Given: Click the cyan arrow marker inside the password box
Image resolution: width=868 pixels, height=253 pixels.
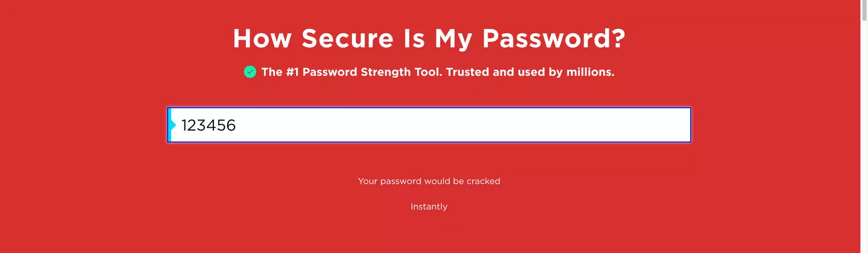Looking at the screenshot, I should (x=174, y=125).
